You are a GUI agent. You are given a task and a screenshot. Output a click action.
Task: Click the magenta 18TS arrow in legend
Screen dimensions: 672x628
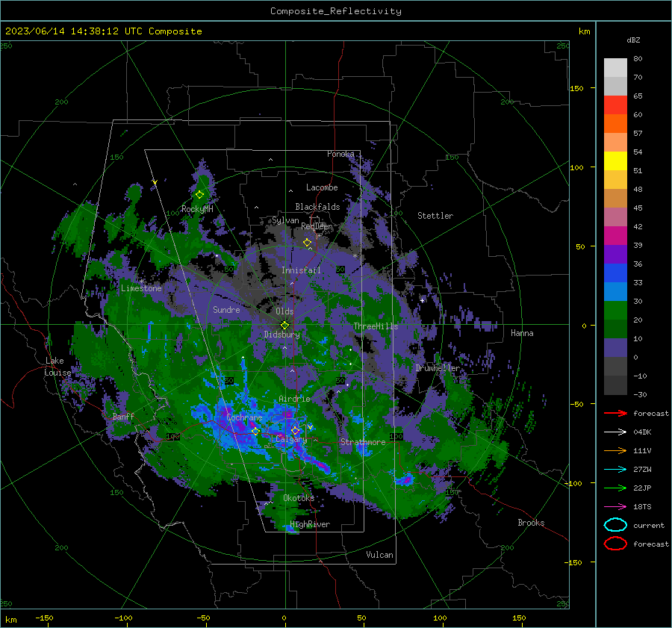615,507
